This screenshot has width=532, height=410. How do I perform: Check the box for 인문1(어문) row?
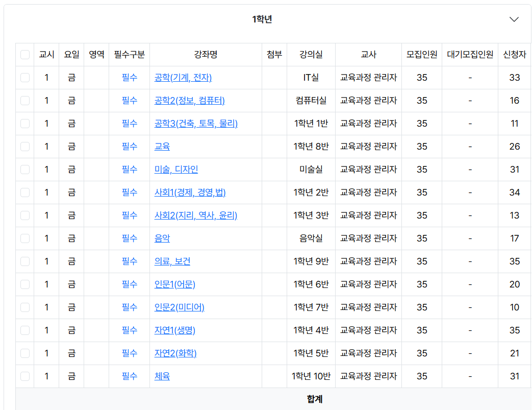click(x=25, y=284)
